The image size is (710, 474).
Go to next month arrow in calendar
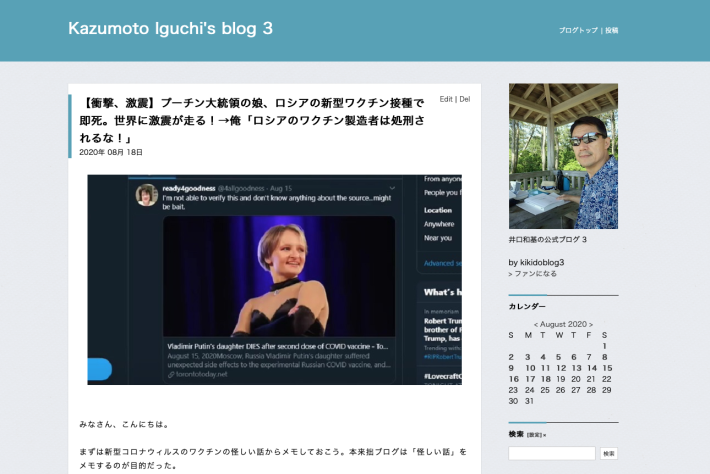click(590, 325)
